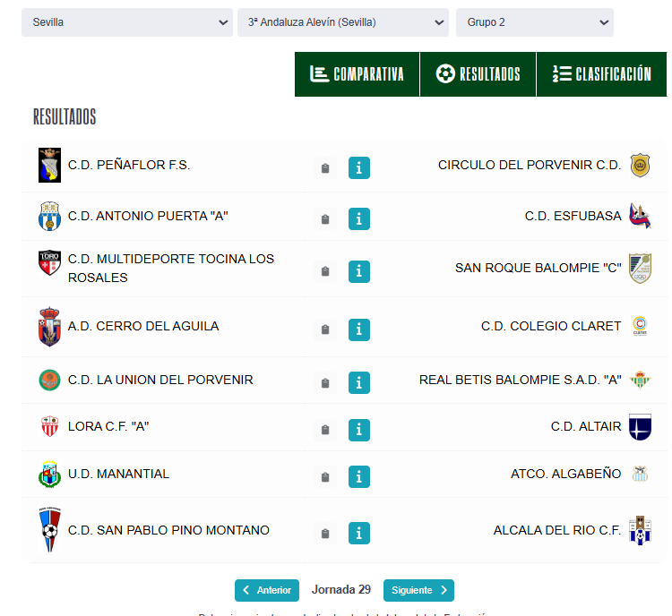Open clipboard icon for La Union del Porvenir match
The height and width of the screenshot is (616, 672).
pyautogui.click(x=325, y=383)
